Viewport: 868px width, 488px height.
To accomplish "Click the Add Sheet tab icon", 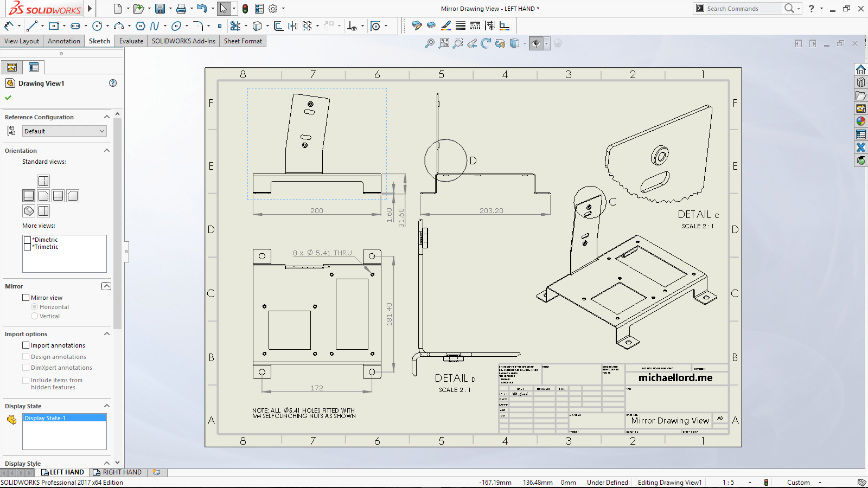I will pos(156,472).
